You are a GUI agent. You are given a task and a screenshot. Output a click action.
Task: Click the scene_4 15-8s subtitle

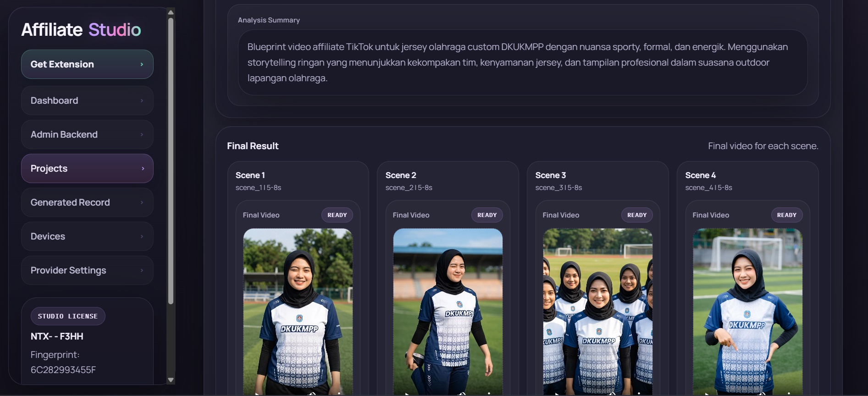click(x=709, y=188)
